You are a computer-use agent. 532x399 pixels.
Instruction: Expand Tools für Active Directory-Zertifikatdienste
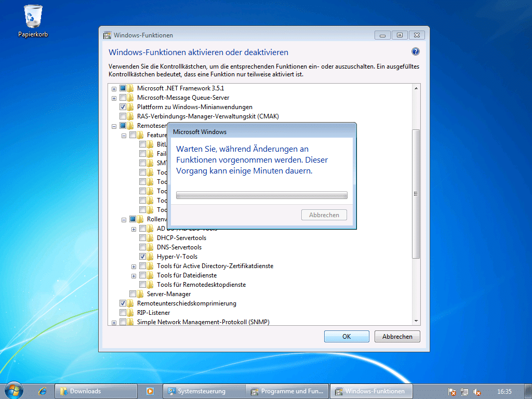pos(134,267)
